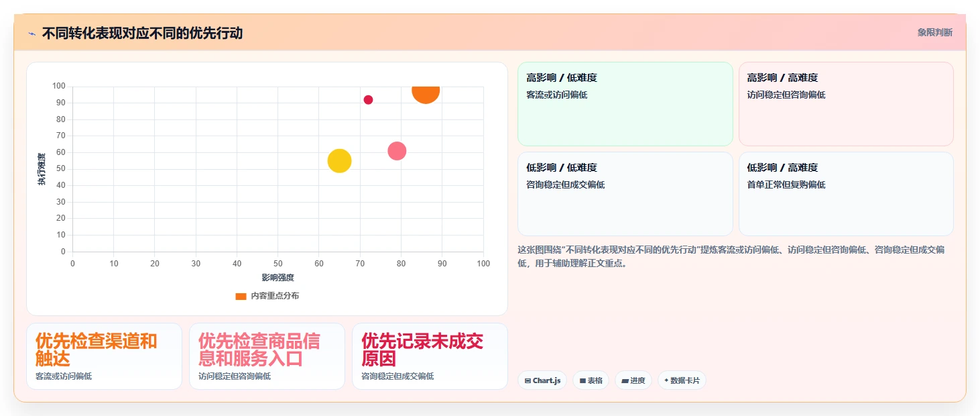980x416 pixels.
Task: Select the 优先记录未成交原因 card
Action: click(430, 356)
